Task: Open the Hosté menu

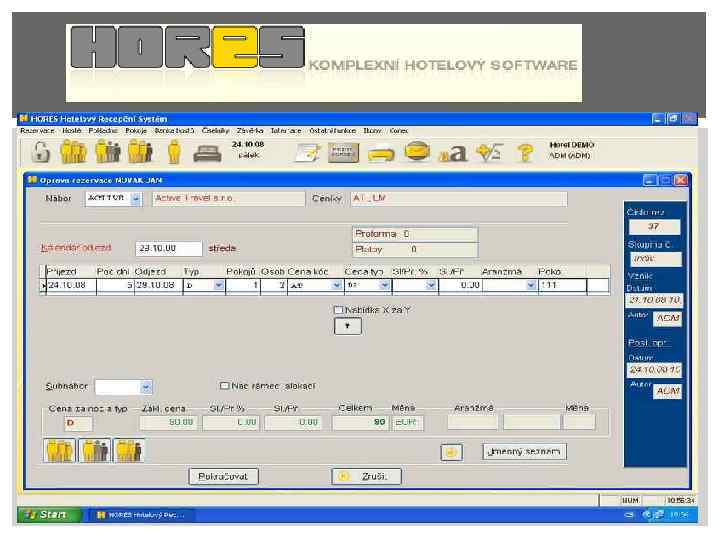Action: pos(72,131)
